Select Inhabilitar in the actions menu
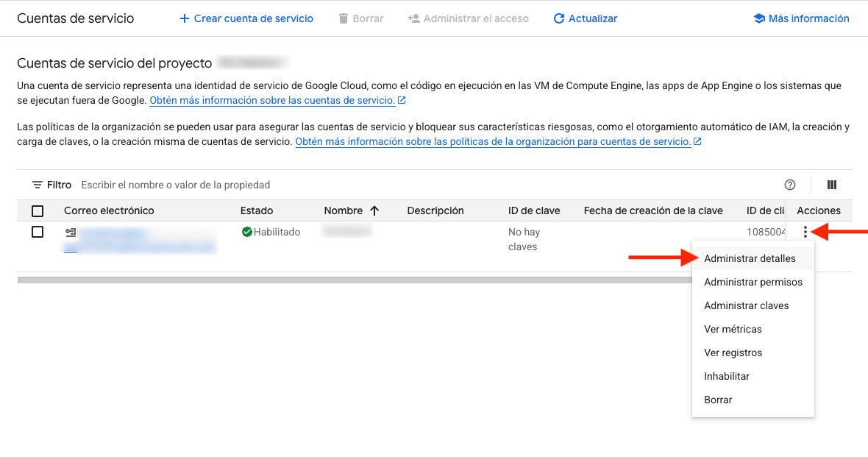868x457 pixels. tap(727, 376)
